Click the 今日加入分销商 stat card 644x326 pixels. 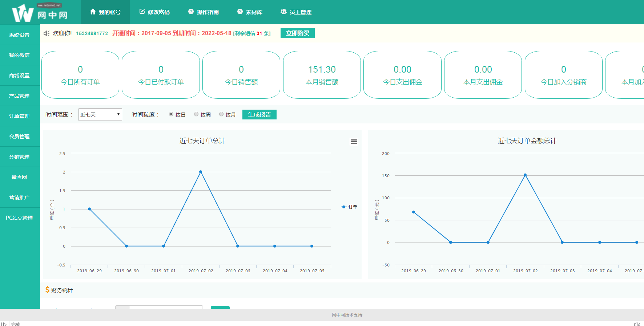[x=564, y=75]
